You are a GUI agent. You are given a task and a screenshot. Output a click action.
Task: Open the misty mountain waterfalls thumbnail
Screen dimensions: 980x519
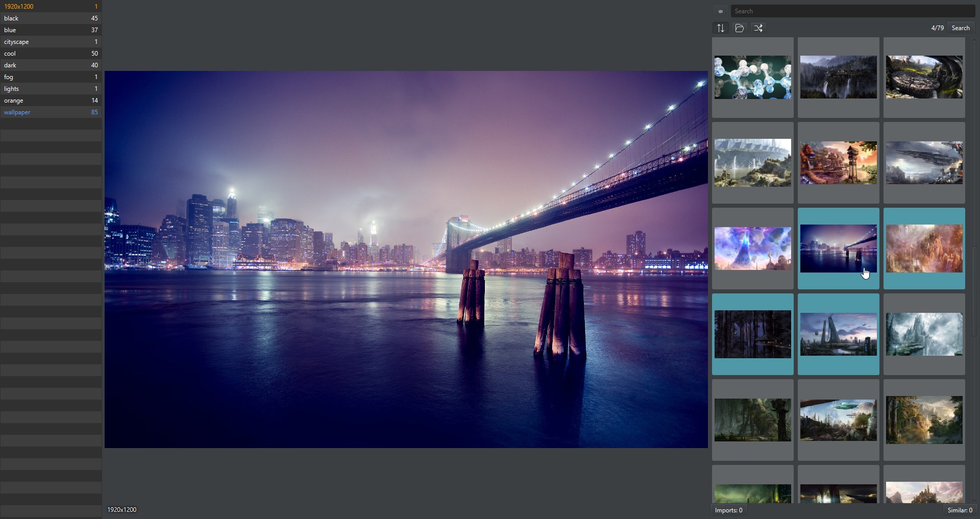point(924,334)
